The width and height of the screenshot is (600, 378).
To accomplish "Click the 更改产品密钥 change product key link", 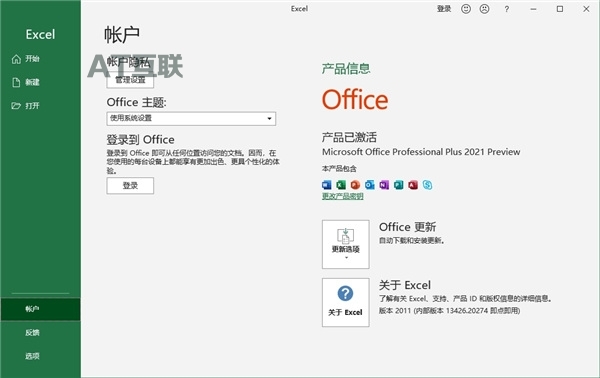I will [342, 196].
